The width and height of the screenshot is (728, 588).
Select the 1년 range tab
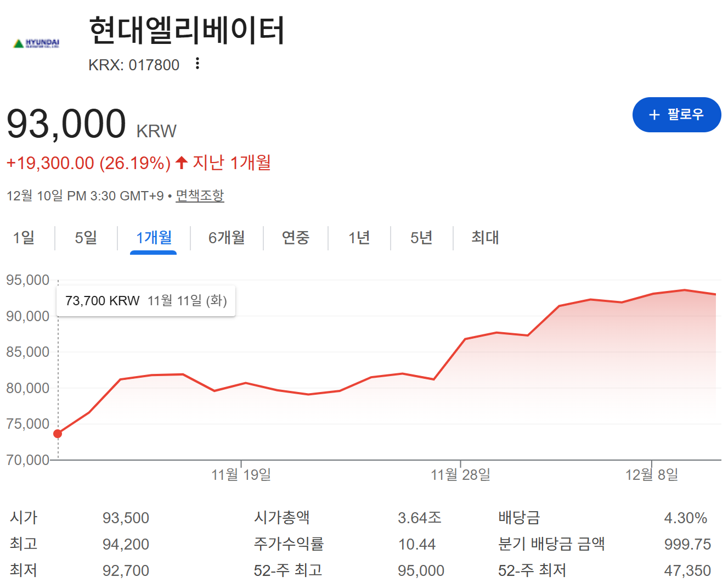click(x=359, y=238)
